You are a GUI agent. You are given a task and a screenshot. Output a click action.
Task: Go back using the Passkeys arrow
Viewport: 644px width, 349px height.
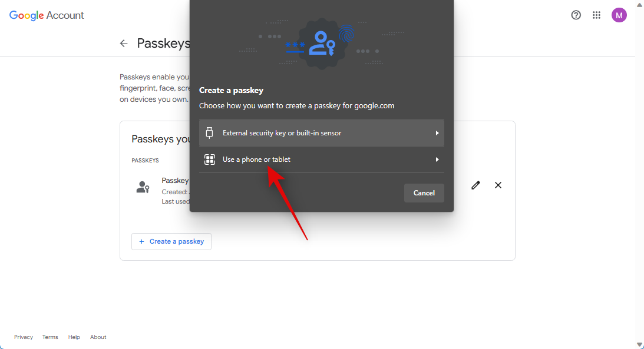tap(124, 43)
